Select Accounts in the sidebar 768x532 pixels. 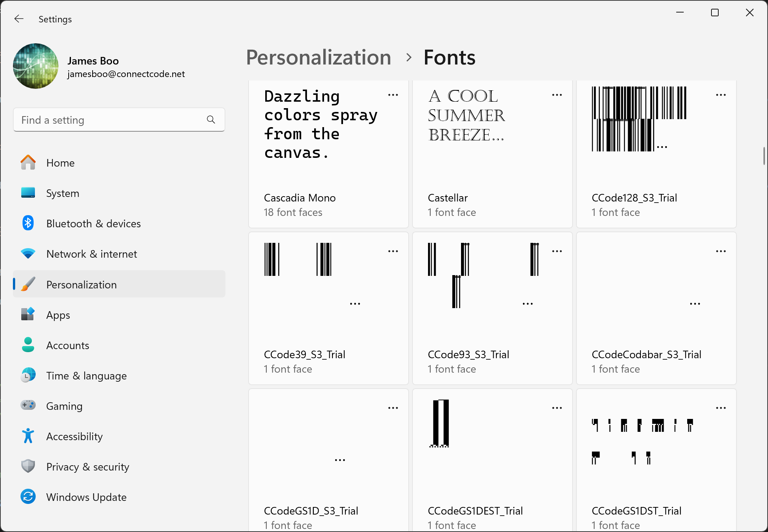(119, 345)
